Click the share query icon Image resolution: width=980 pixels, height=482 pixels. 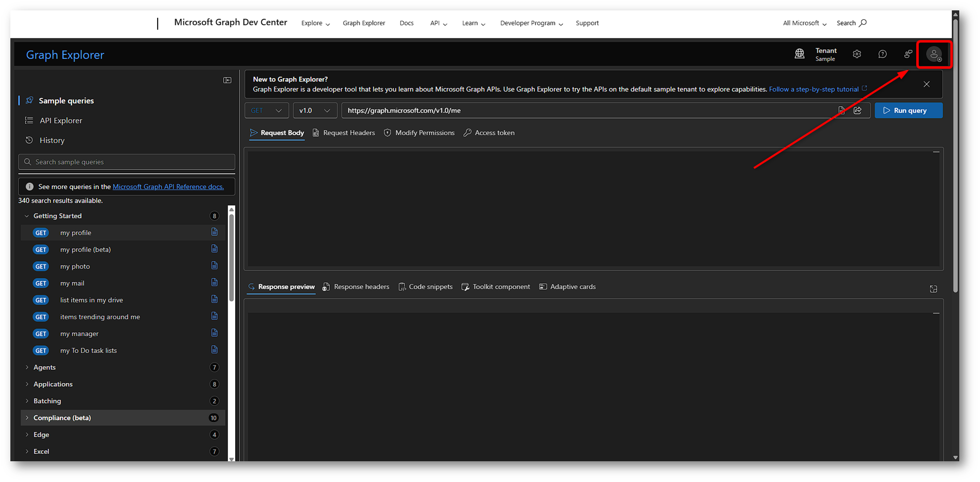click(x=858, y=110)
